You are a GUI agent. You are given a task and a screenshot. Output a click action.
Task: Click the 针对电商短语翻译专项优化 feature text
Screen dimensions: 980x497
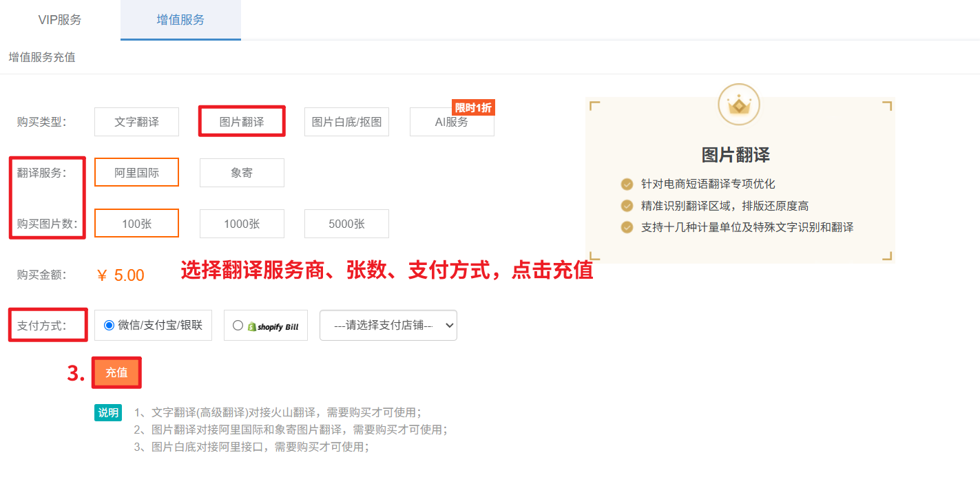708,184
